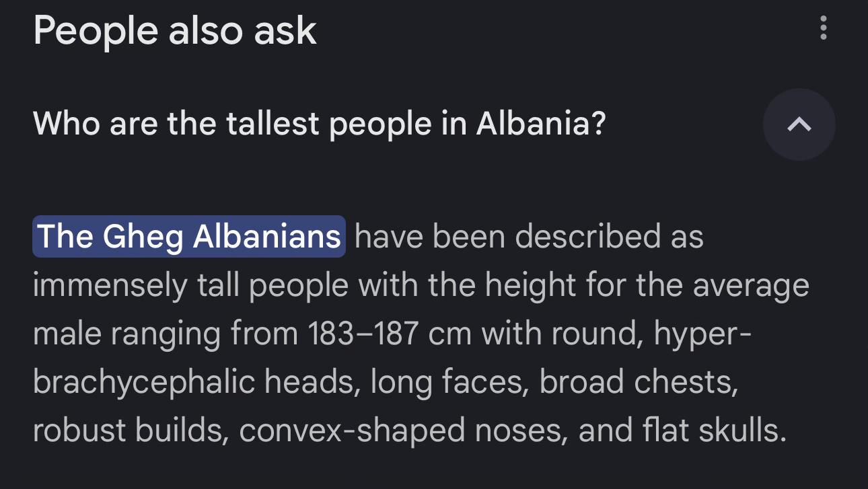Click the word 'immensely' in the answer
The image size is (868, 489).
click(x=110, y=285)
